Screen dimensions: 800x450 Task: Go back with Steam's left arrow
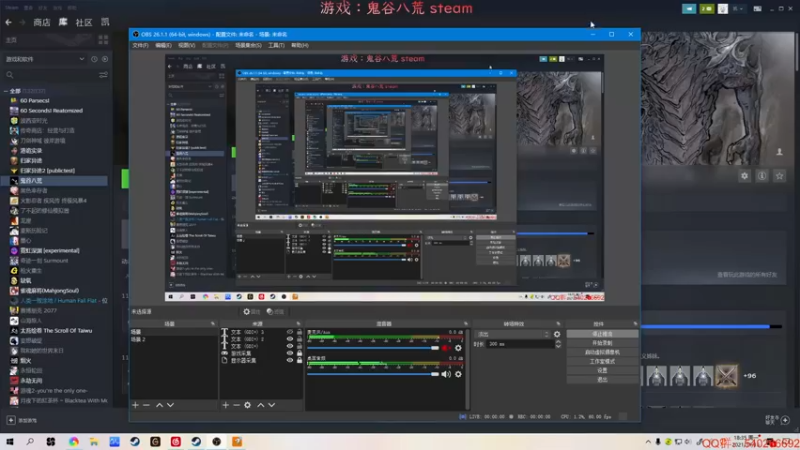point(9,22)
